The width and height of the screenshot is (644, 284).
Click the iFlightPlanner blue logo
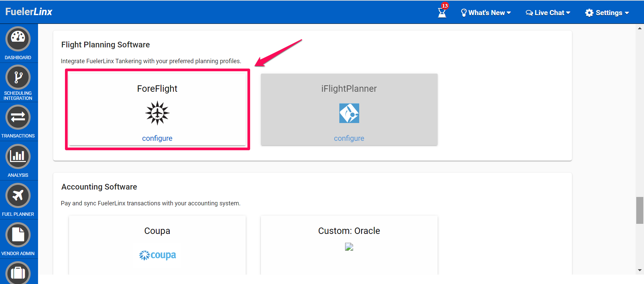349,113
